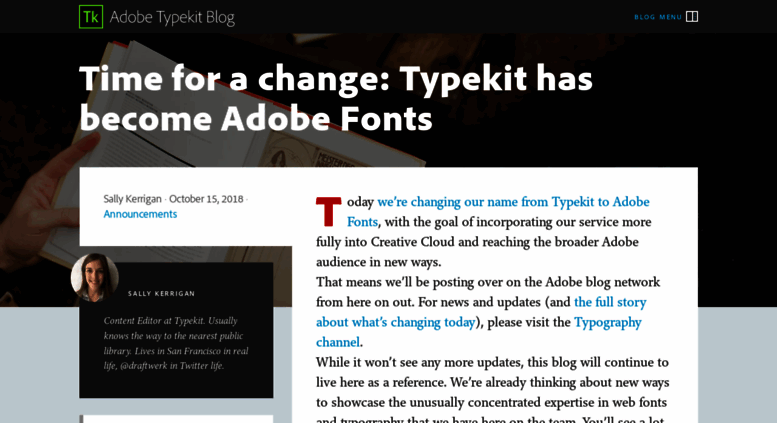Click the BLOG MENU label

click(658, 17)
